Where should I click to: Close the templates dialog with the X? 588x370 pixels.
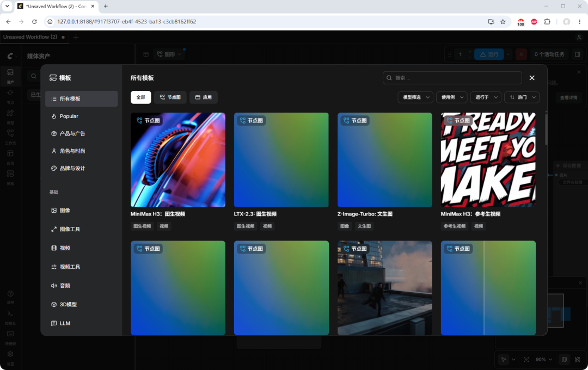point(532,78)
